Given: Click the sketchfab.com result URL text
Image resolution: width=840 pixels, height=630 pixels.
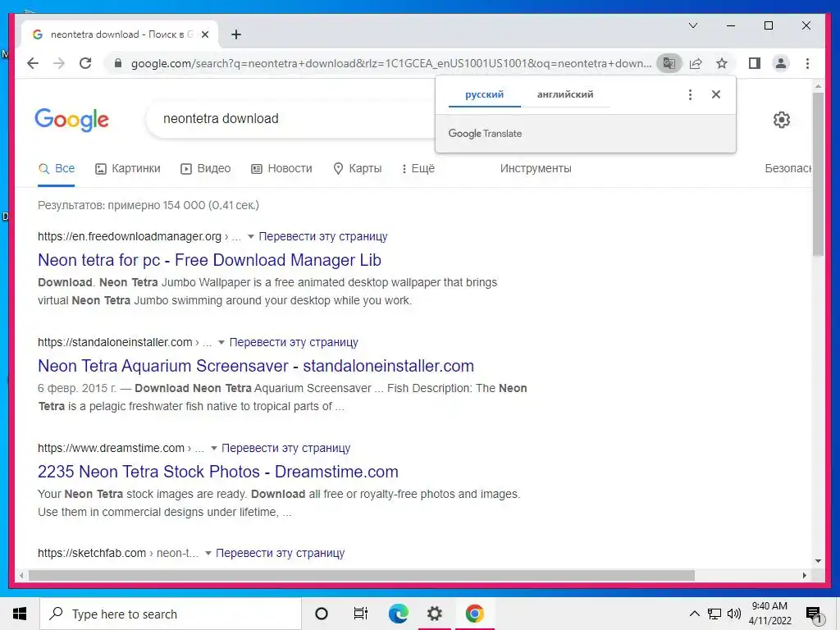Looking at the screenshot, I should [x=118, y=554].
